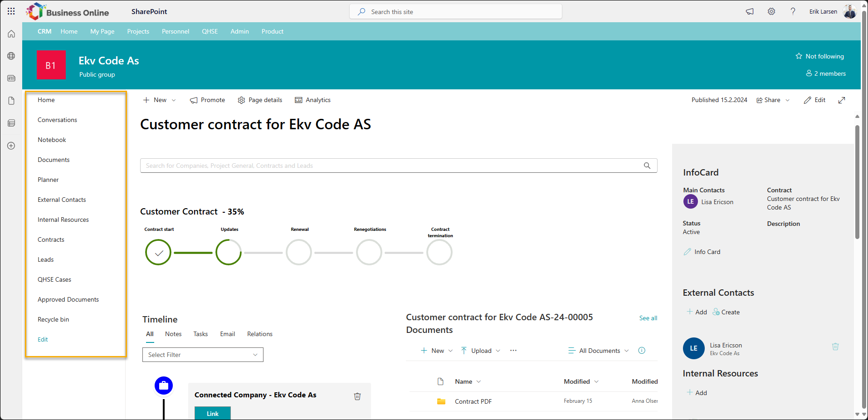Open Page details
This screenshot has height=420, width=868.
[260, 100]
